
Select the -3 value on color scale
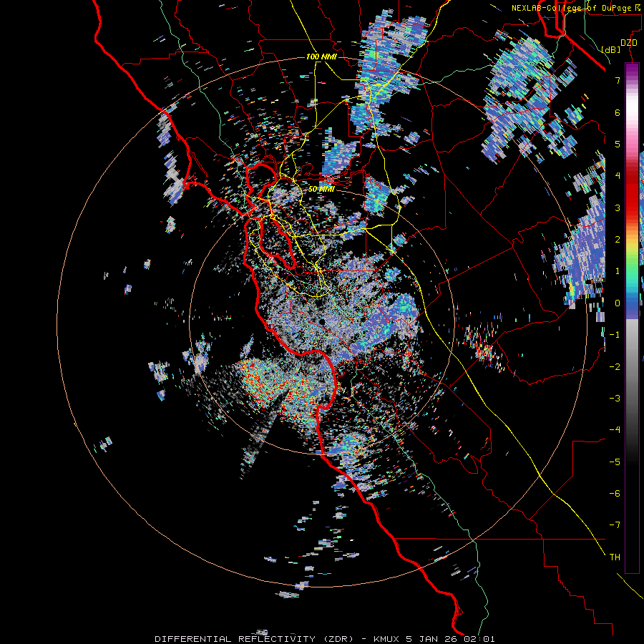coord(615,398)
